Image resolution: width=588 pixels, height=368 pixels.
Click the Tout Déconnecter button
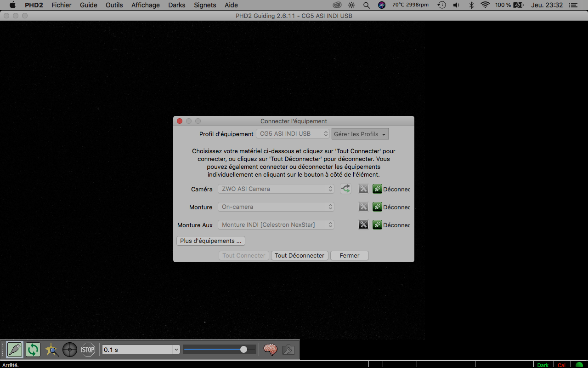pos(300,255)
